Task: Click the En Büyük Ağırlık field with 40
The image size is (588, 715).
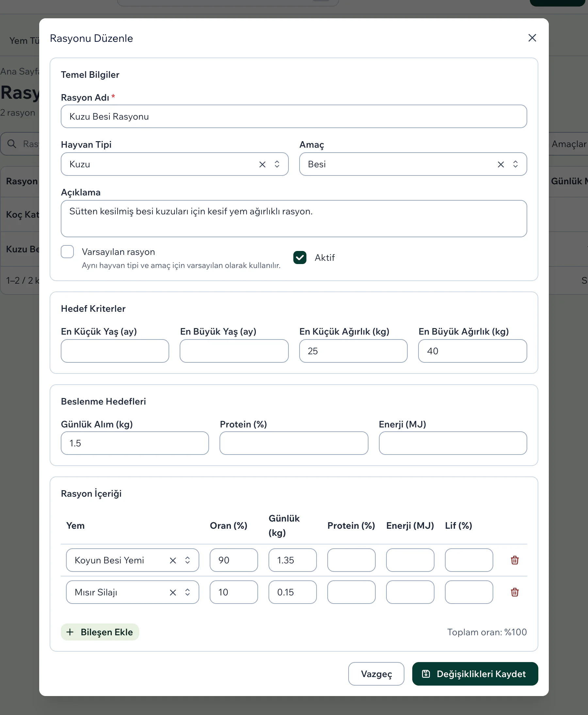Action: click(472, 351)
